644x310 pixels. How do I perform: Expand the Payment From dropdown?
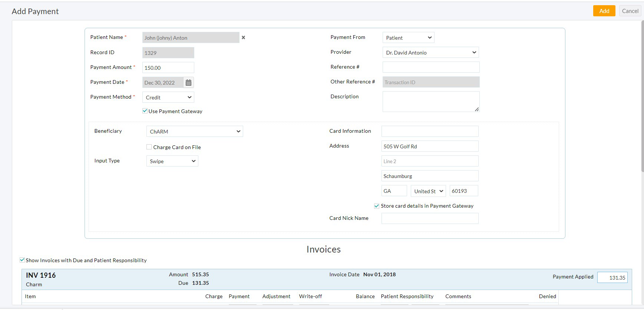pos(408,37)
